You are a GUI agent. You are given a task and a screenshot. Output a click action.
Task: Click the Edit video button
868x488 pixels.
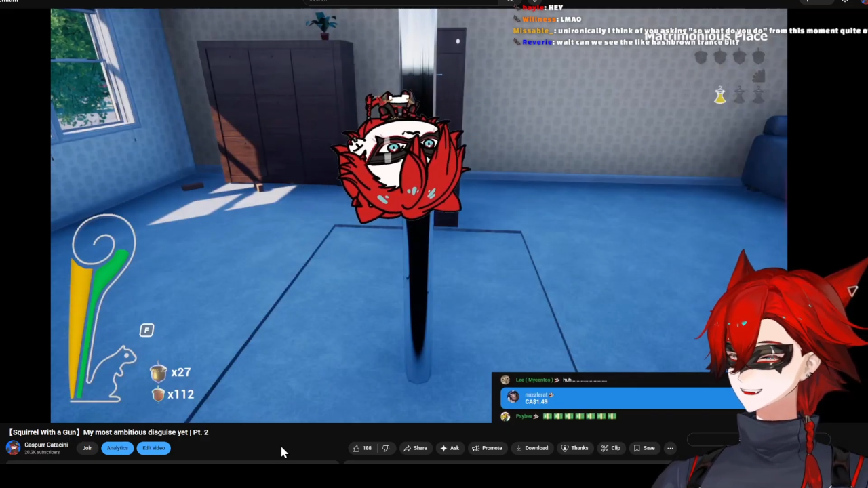(154, 448)
